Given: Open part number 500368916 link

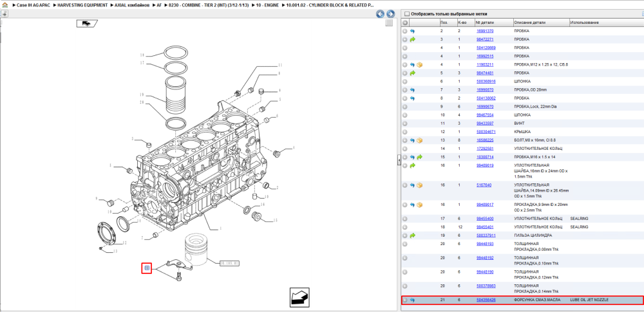Looking at the screenshot, I should click(x=486, y=81).
